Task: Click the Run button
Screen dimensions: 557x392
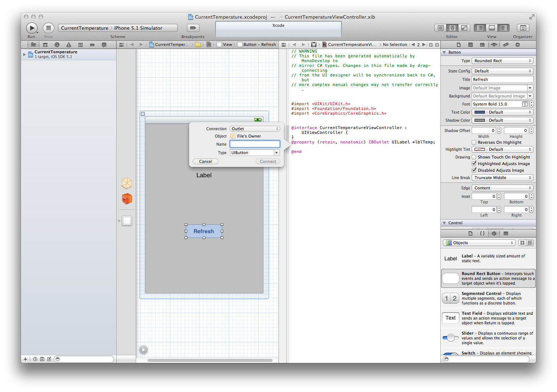Action: [x=32, y=28]
